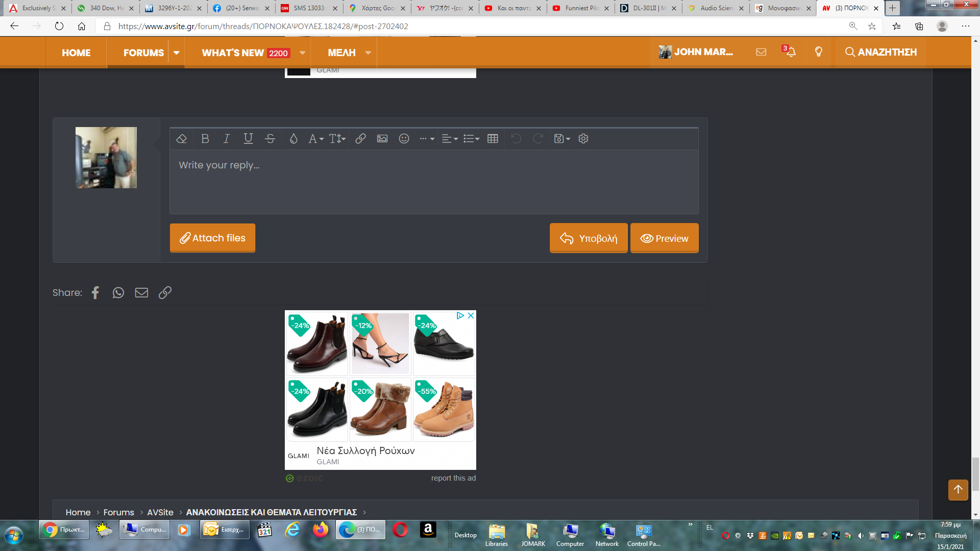Share thread via WhatsApp

(118, 292)
